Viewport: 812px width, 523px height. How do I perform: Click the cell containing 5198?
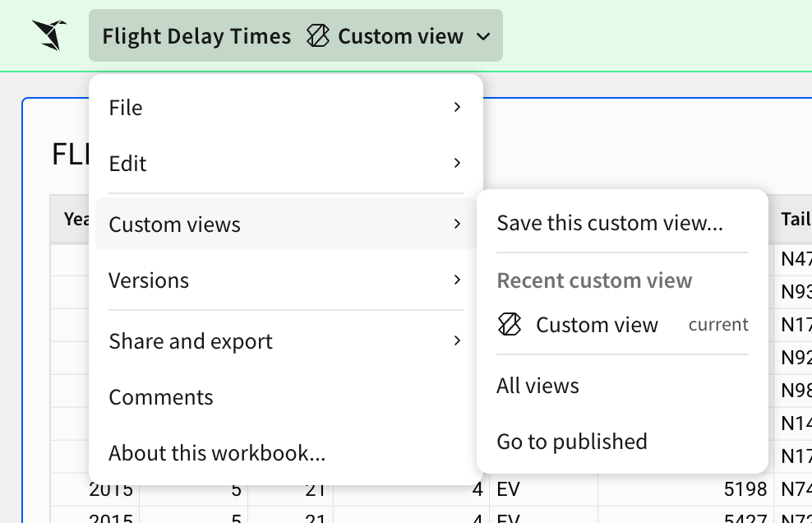[685, 490]
